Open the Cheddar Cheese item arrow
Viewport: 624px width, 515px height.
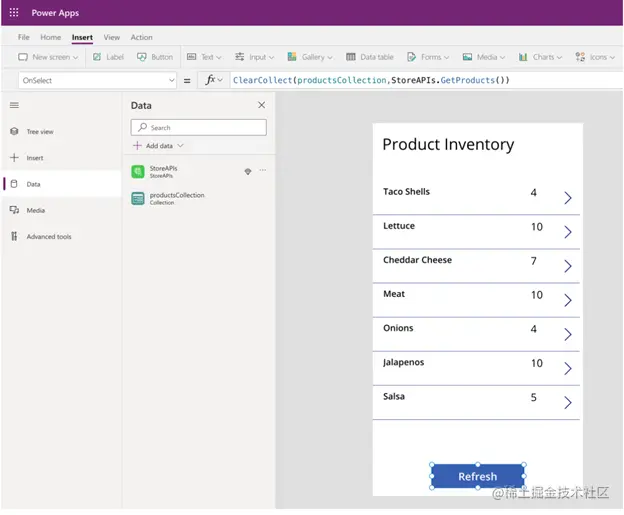point(568,266)
